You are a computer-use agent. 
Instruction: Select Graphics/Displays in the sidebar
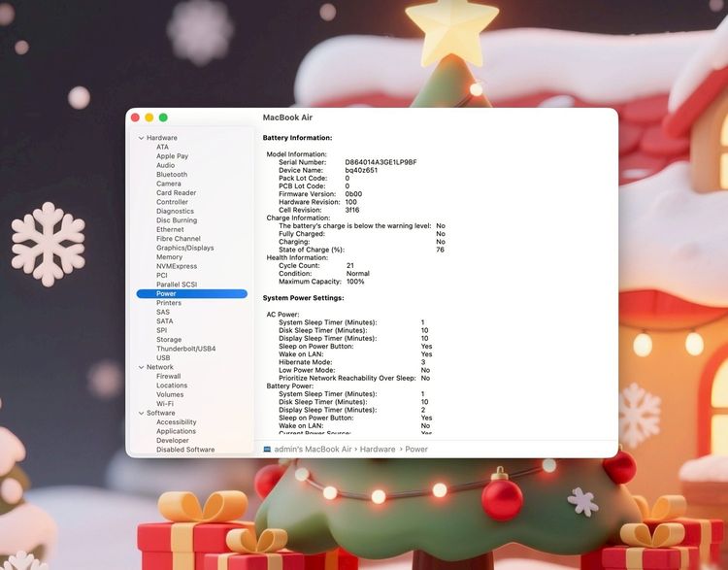click(184, 248)
